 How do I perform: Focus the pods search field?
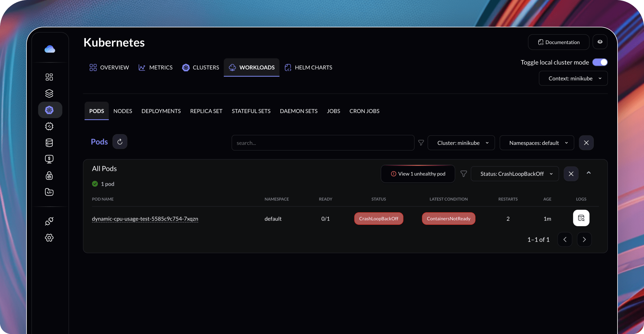pos(323,143)
